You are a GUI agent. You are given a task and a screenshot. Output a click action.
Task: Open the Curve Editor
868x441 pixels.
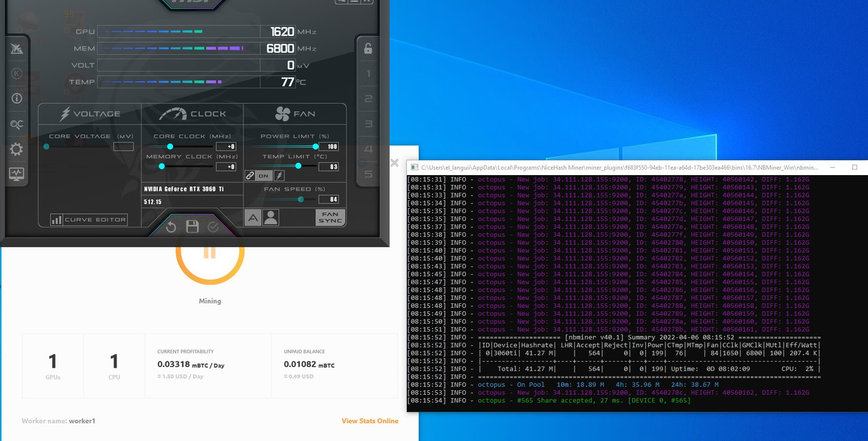tap(89, 220)
